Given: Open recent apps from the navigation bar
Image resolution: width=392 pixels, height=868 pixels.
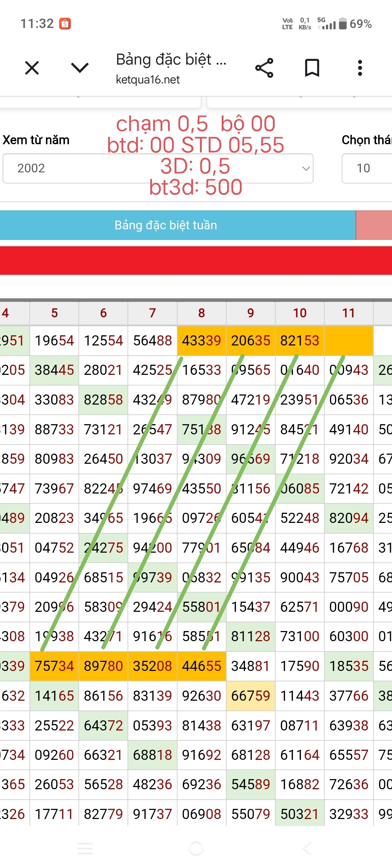Looking at the screenshot, I should click(85, 848).
